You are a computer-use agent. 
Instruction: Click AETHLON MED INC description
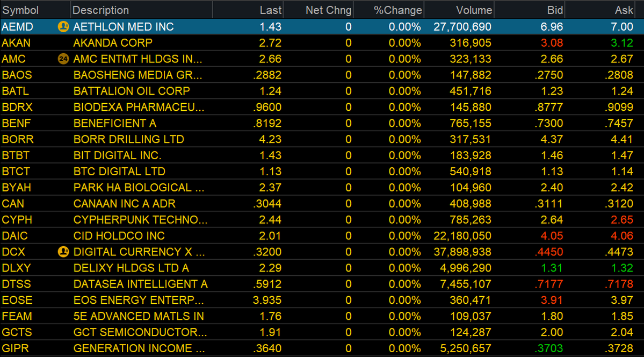point(124,27)
